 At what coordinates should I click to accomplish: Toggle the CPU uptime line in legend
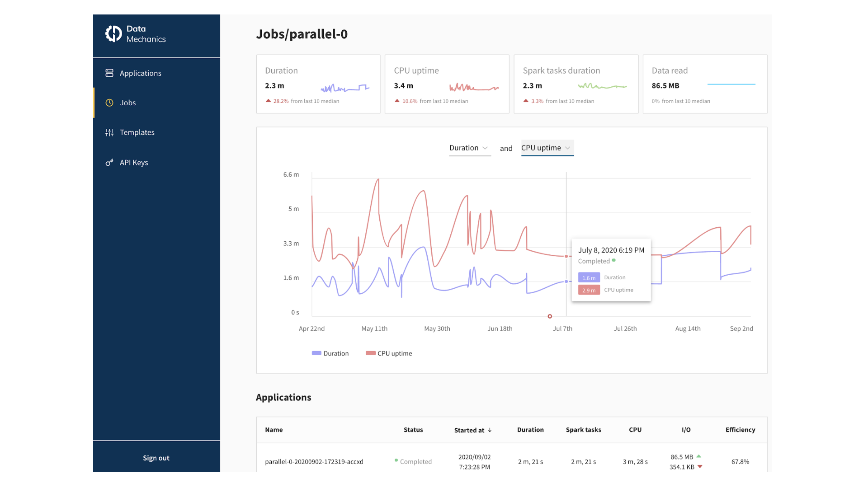pos(388,353)
